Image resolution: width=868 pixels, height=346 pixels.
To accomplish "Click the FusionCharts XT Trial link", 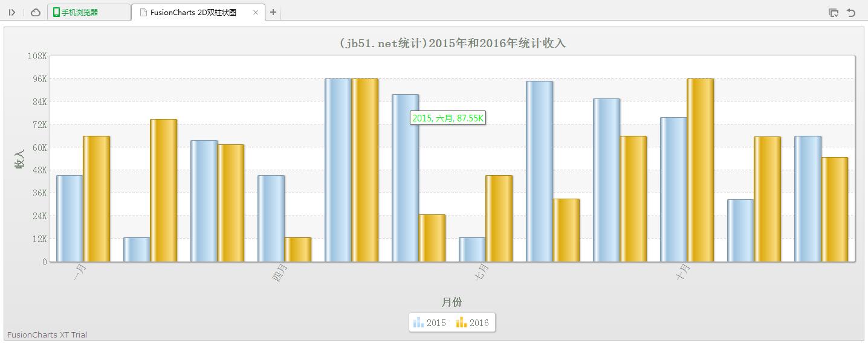I will (x=47, y=335).
